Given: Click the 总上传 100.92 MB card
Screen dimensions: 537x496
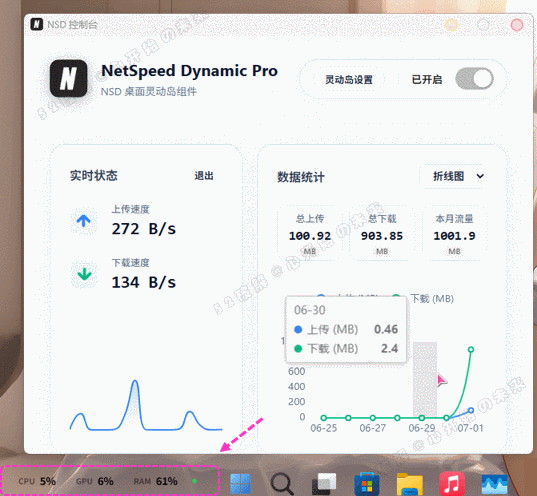Looking at the screenshot, I should click(x=310, y=234).
